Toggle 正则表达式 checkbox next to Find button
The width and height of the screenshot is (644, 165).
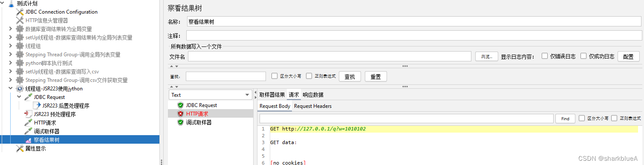click(x=614, y=118)
